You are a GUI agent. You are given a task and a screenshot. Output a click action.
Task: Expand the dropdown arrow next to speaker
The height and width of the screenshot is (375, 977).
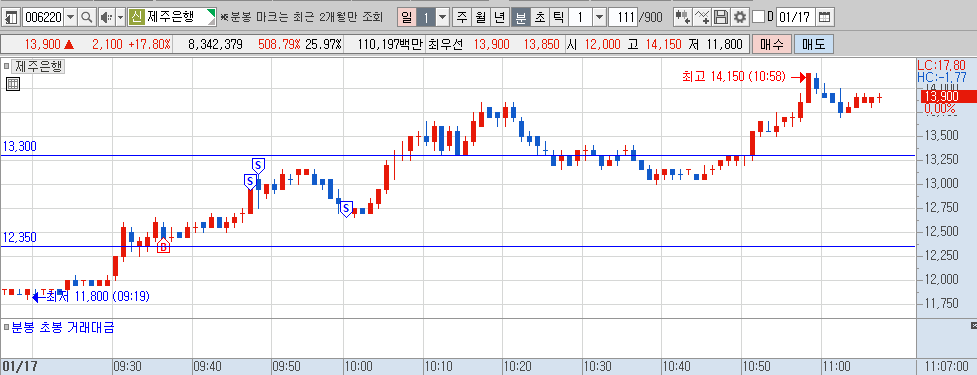(120, 17)
